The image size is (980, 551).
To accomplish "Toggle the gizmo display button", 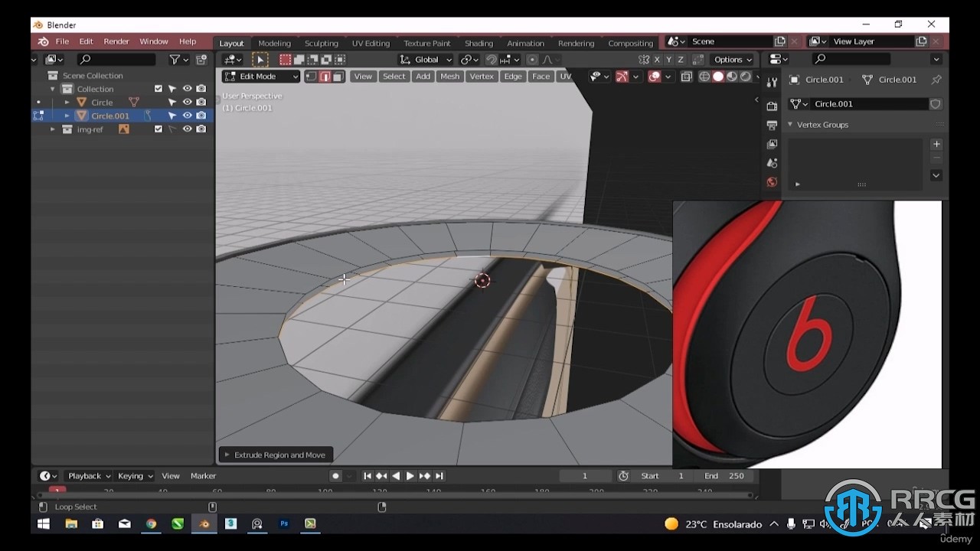I will point(622,77).
